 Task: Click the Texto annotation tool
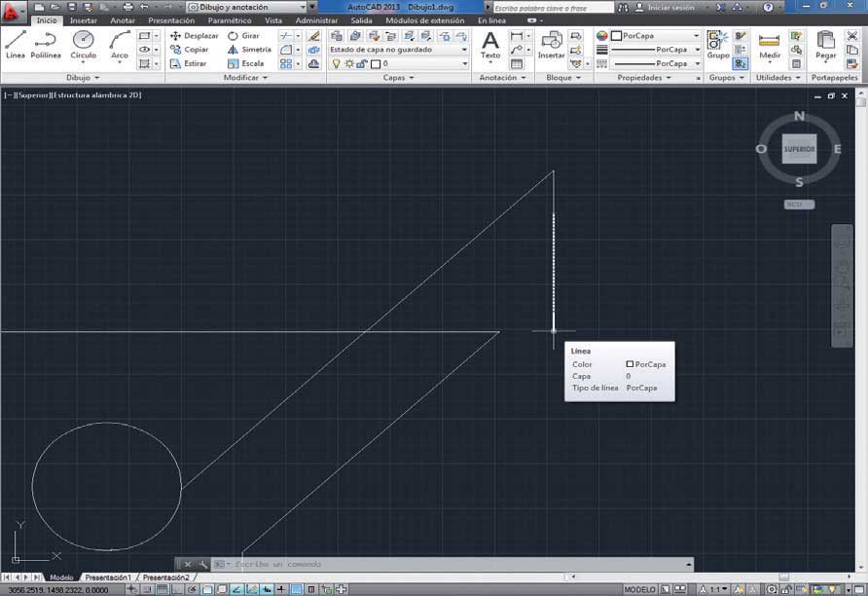pos(490,46)
